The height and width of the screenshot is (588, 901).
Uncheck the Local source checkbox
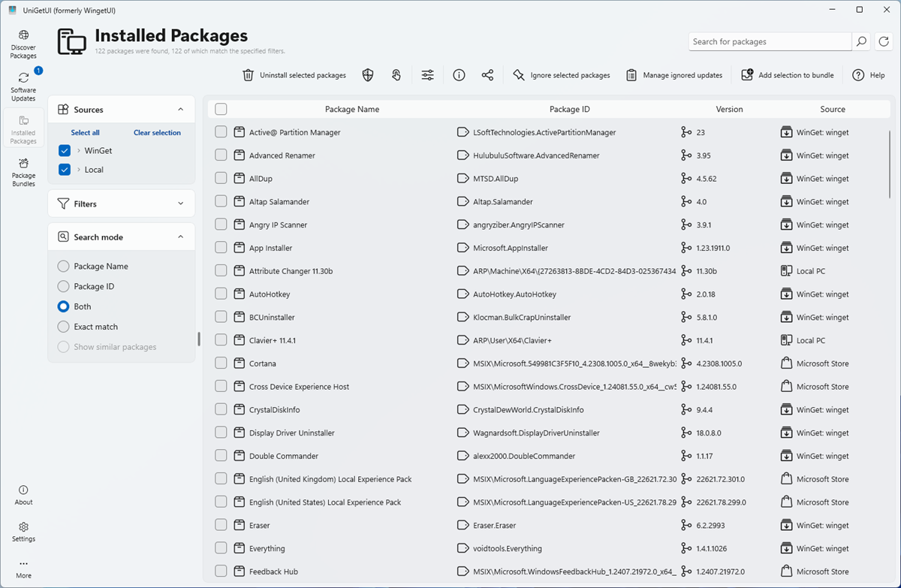click(x=65, y=170)
